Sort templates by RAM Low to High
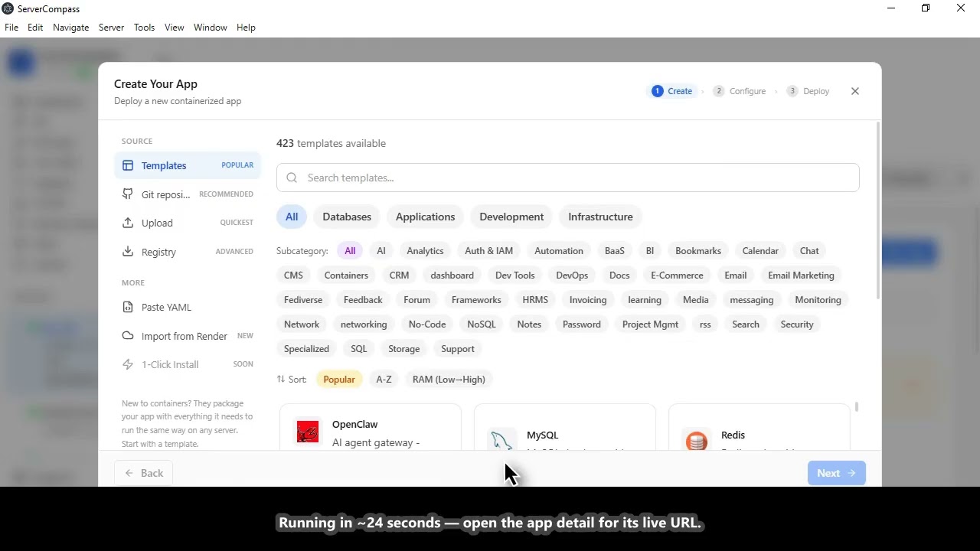Screen dimensions: 980x551 pyautogui.click(x=449, y=380)
